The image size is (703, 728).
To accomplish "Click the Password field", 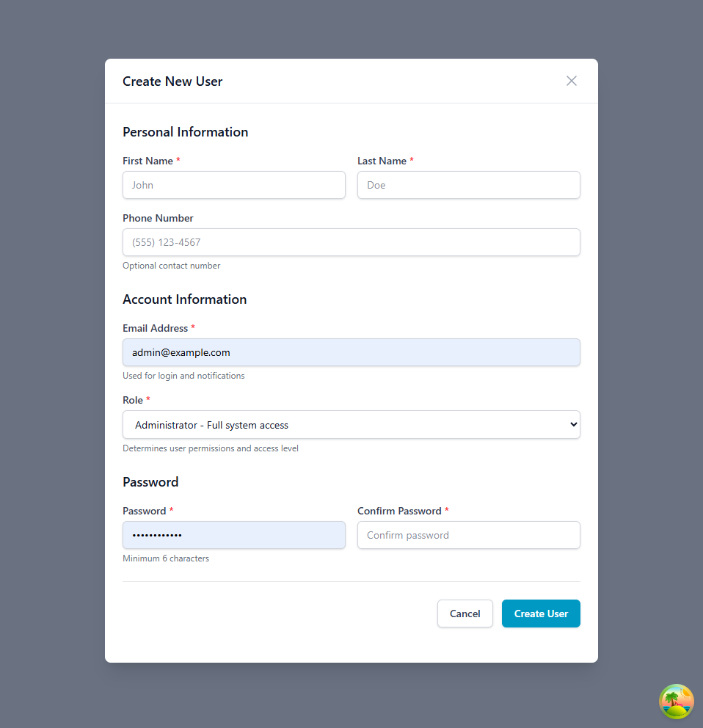I will 233,535.
